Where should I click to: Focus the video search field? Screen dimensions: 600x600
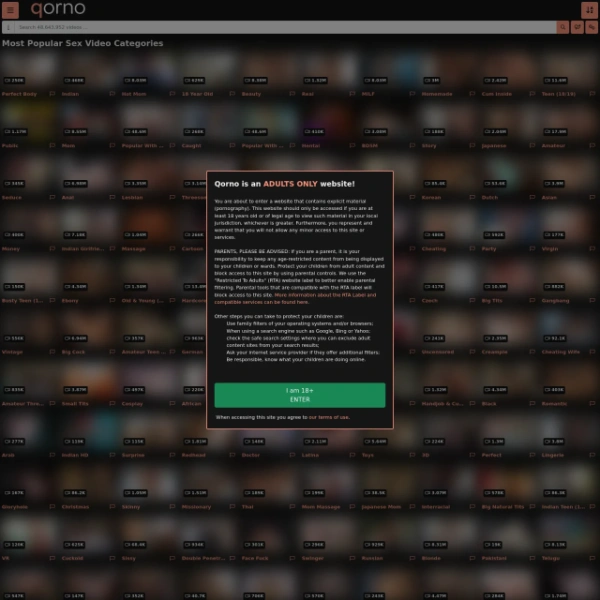coord(285,27)
